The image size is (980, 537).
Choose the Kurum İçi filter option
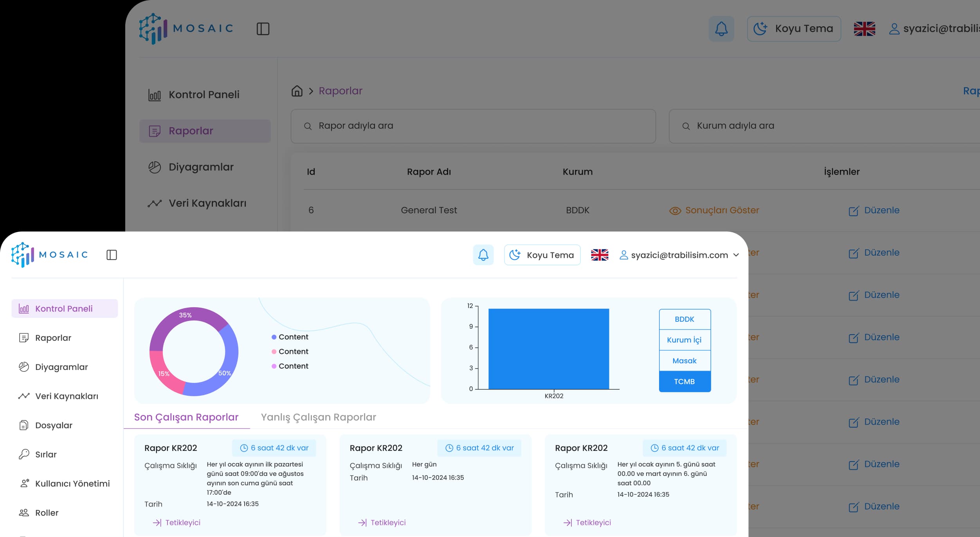tap(685, 340)
